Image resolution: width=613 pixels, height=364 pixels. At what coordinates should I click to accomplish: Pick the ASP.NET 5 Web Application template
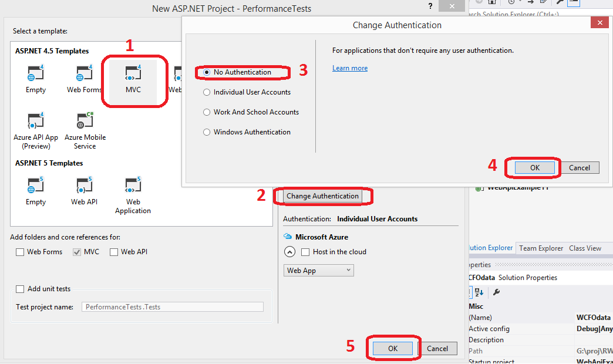[133, 196]
